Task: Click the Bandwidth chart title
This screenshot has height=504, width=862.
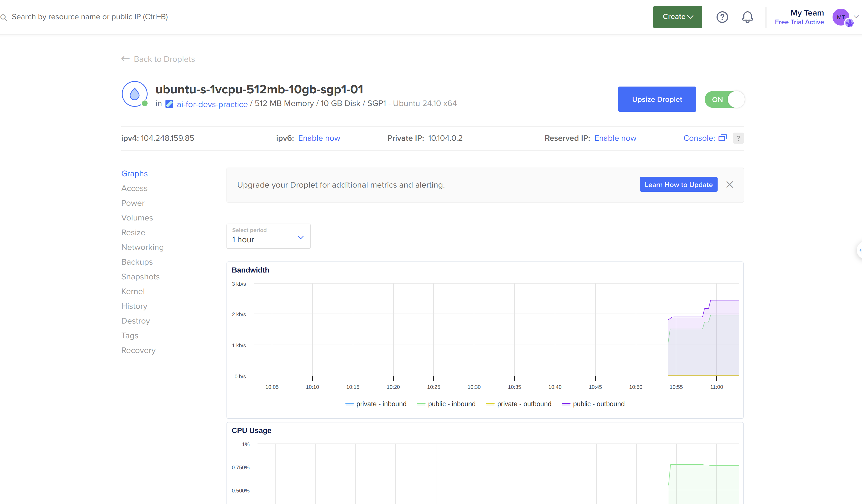Action: point(250,270)
